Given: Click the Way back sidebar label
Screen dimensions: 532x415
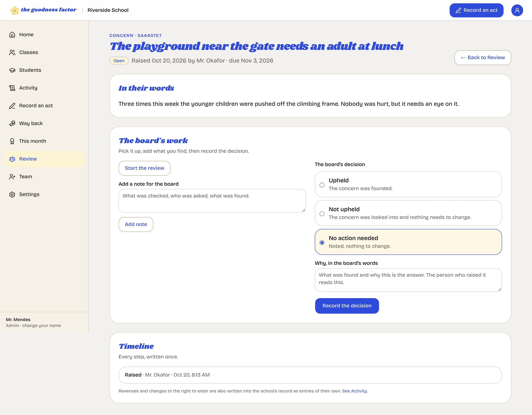Looking at the screenshot, I should (31, 123).
